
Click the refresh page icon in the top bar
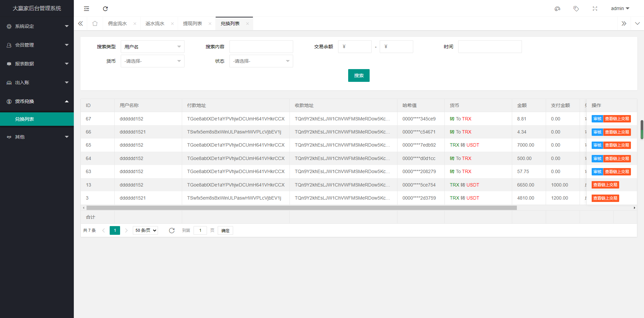[x=105, y=9]
